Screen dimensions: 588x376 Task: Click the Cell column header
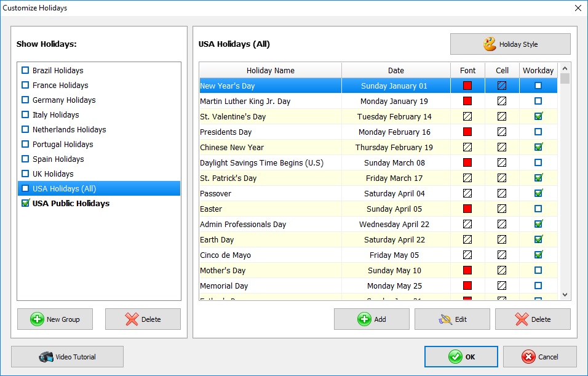pos(502,70)
